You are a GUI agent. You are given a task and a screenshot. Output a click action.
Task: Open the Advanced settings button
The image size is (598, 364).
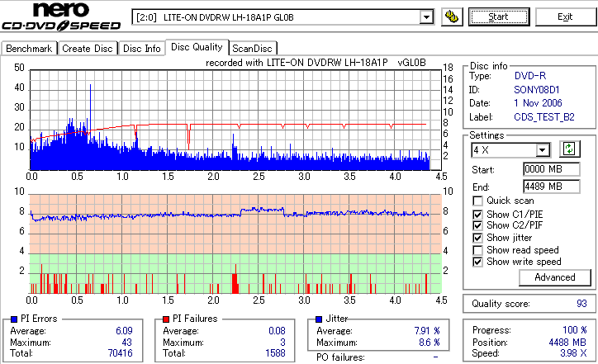[555, 277]
